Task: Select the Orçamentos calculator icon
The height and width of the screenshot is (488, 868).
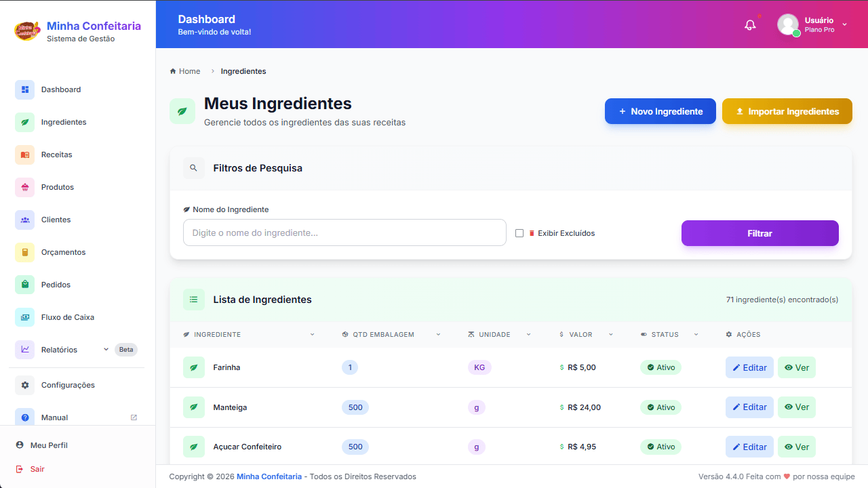Action: 25,252
